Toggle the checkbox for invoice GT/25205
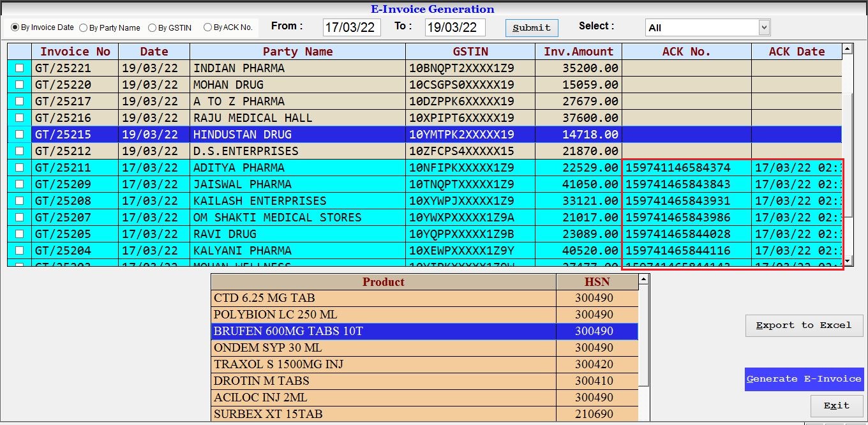 click(x=20, y=234)
